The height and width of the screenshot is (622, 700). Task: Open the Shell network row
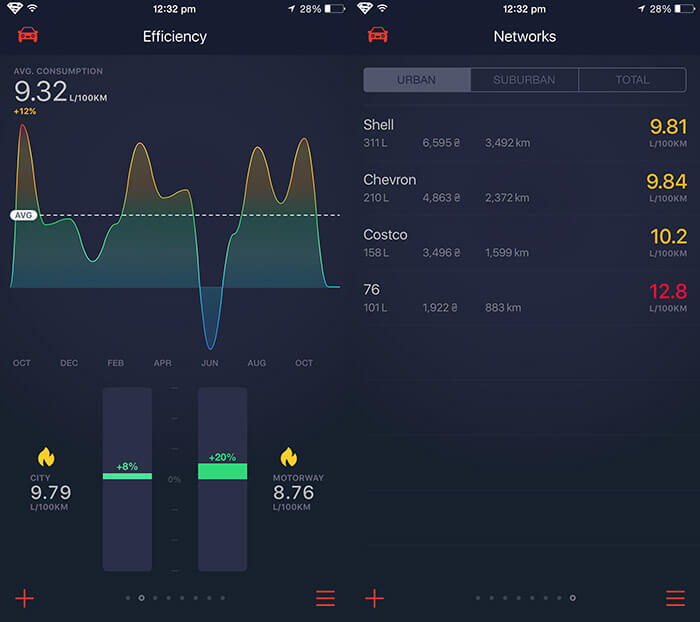pyautogui.click(x=525, y=133)
